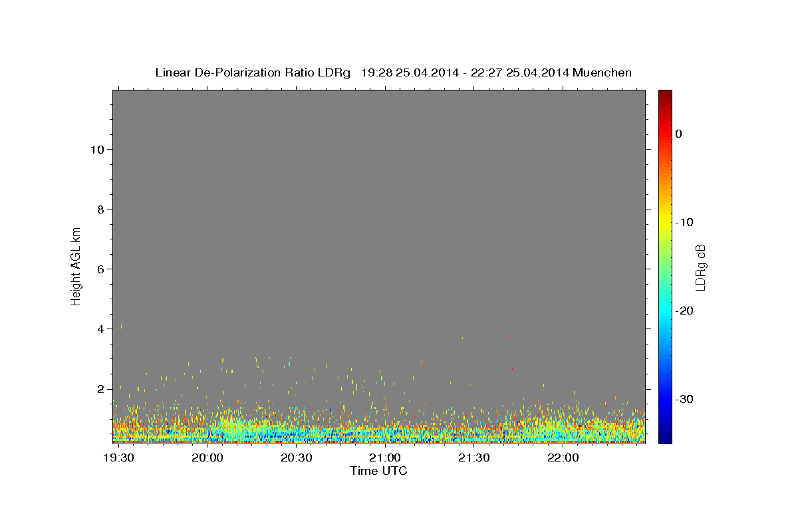Image resolution: width=798 pixels, height=532 pixels.
Task: Click the colorbar value -10
Action: [685, 222]
